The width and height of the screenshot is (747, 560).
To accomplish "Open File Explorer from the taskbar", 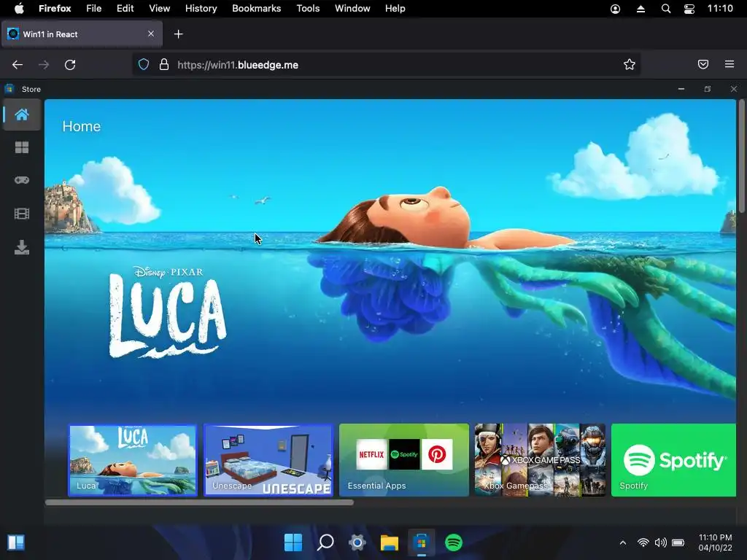I will tap(390, 542).
